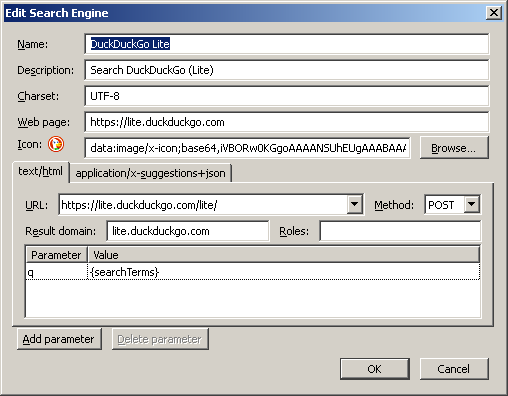
Task: Click the empty Roles field
Action: click(400, 231)
